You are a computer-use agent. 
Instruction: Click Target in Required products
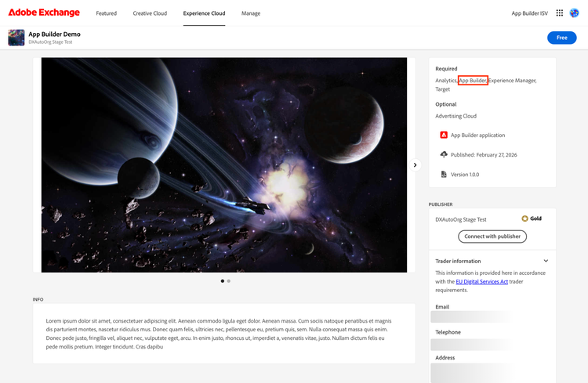click(442, 89)
